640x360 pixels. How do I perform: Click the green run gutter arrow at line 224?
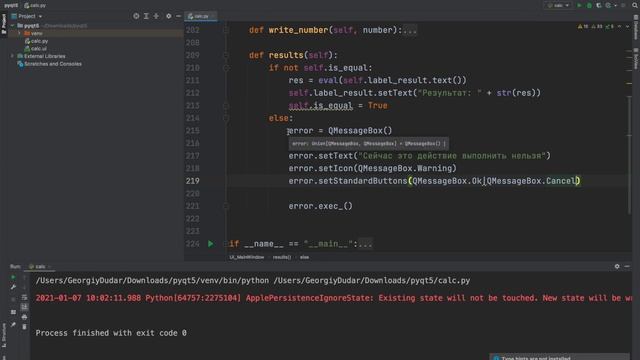coord(211,244)
